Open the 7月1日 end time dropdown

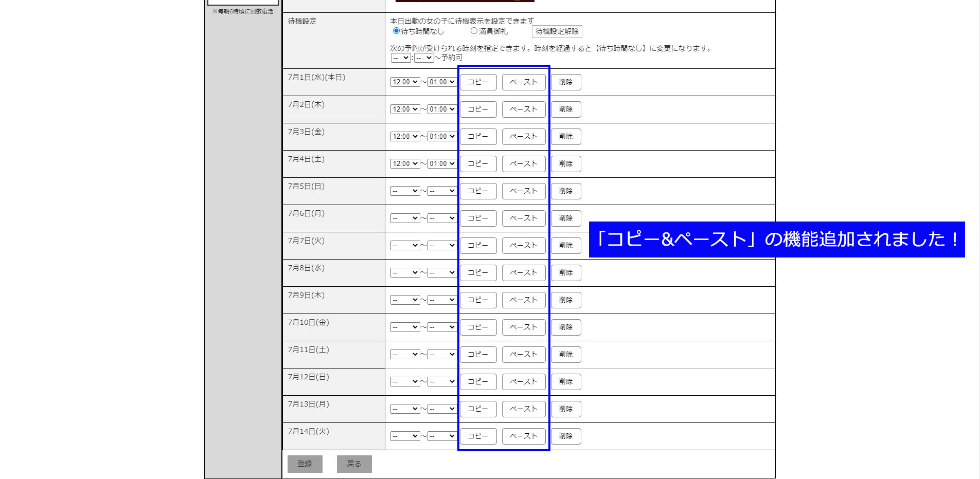click(x=442, y=82)
